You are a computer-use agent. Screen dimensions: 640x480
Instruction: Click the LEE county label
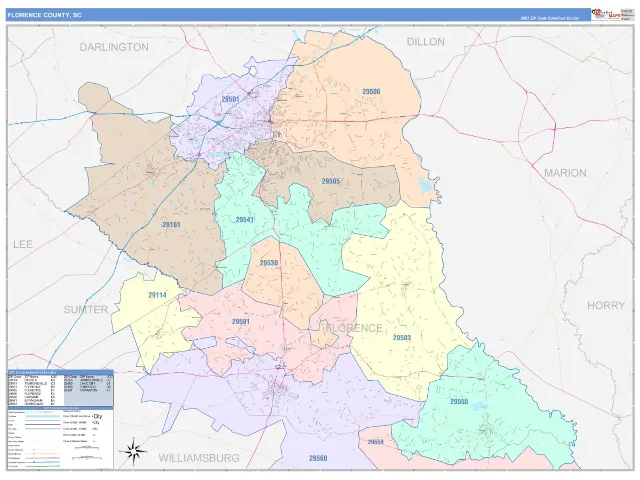pos(23,244)
